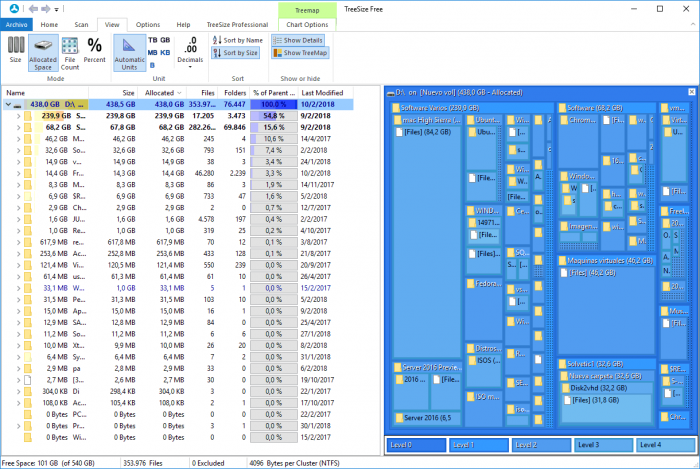This screenshot has width=700, height=469.
Task: Sort by the Name column header
Action: pyautogui.click(x=46, y=93)
